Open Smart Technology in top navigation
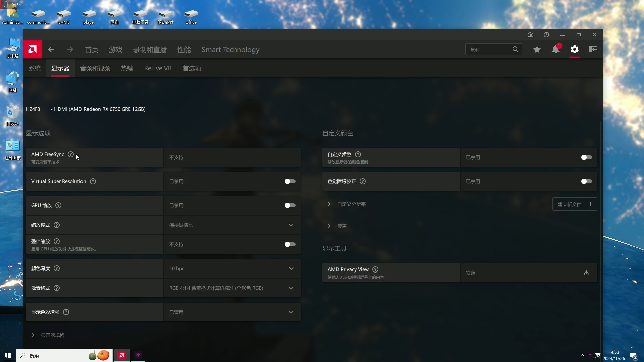 (230, 50)
